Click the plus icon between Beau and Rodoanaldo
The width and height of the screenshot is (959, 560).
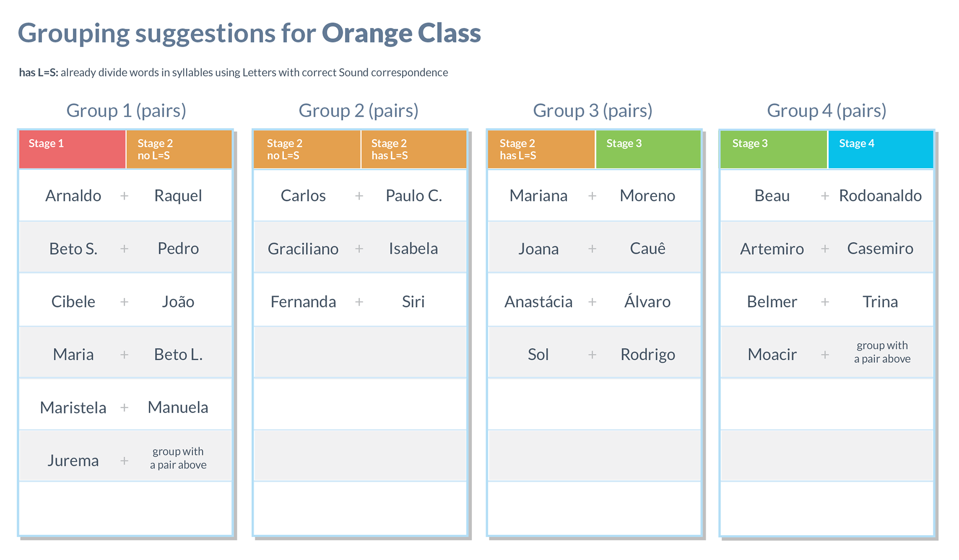[x=825, y=196]
